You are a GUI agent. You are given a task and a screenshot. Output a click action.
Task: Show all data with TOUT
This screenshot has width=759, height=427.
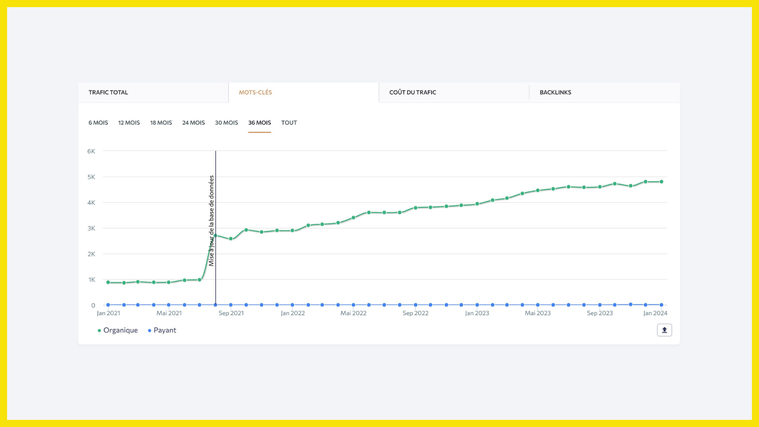pos(289,123)
